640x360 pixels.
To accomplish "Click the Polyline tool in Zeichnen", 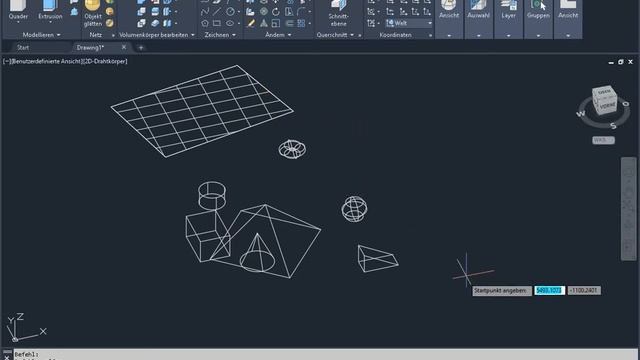I will coord(205,12).
